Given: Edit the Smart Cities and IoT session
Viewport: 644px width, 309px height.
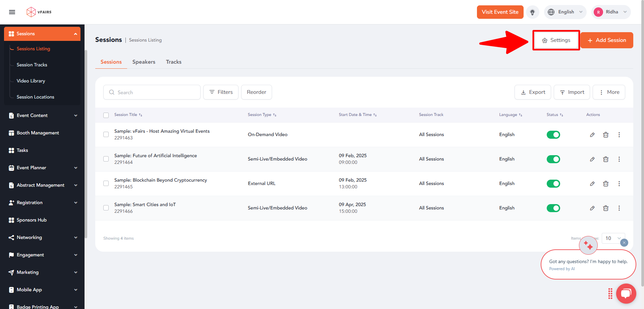Looking at the screenshot, I should (592, 208).
